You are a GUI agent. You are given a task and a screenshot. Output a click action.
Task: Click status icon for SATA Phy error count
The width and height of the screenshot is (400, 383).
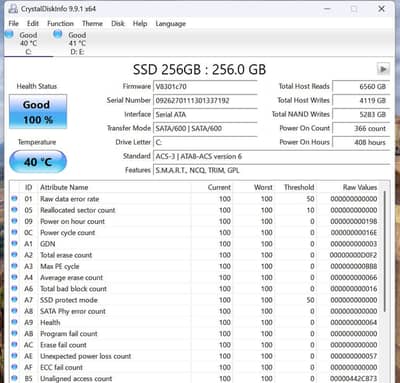14,311
